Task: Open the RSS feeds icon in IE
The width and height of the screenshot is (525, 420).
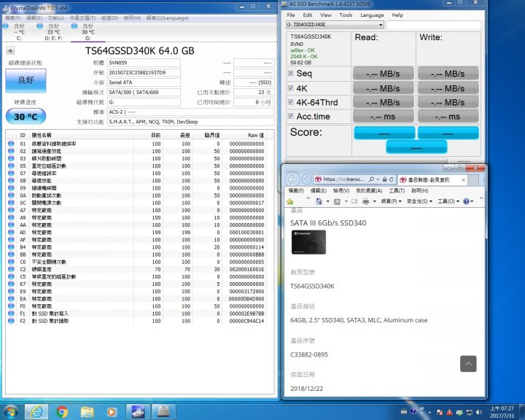Action: (x=337, y=201)
